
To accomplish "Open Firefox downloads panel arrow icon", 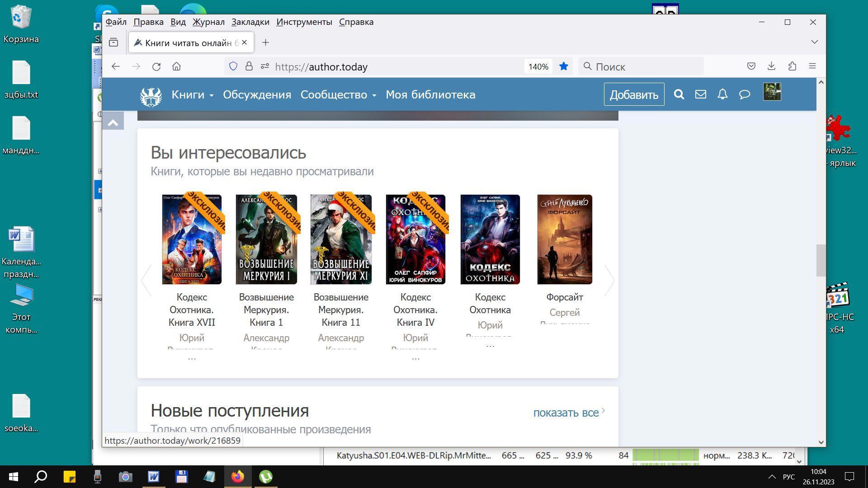I will 771,66.
